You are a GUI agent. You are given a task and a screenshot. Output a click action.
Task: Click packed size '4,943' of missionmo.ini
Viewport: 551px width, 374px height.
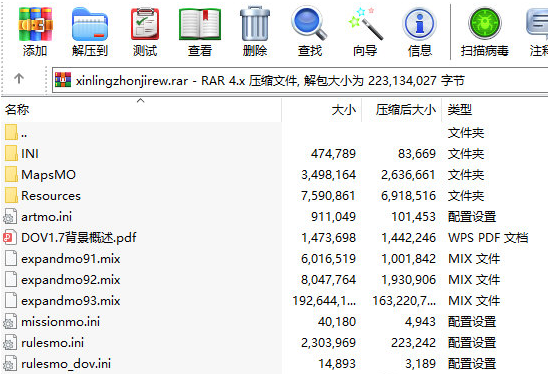(x=420, y=322)
